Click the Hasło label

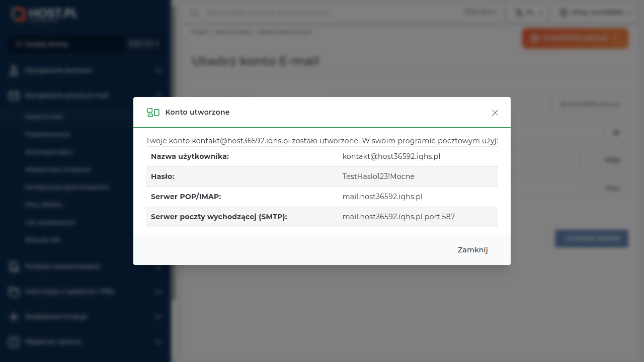pos(163,176)
